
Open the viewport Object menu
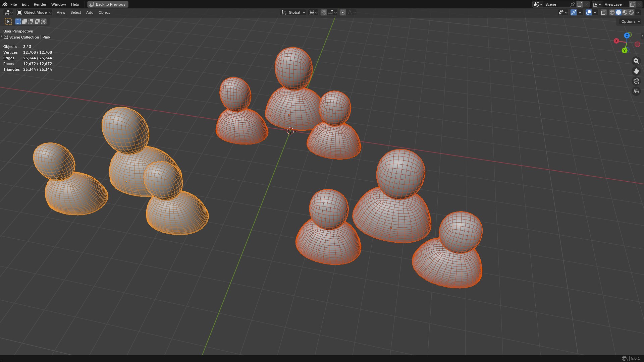click(x=104, y=12)
